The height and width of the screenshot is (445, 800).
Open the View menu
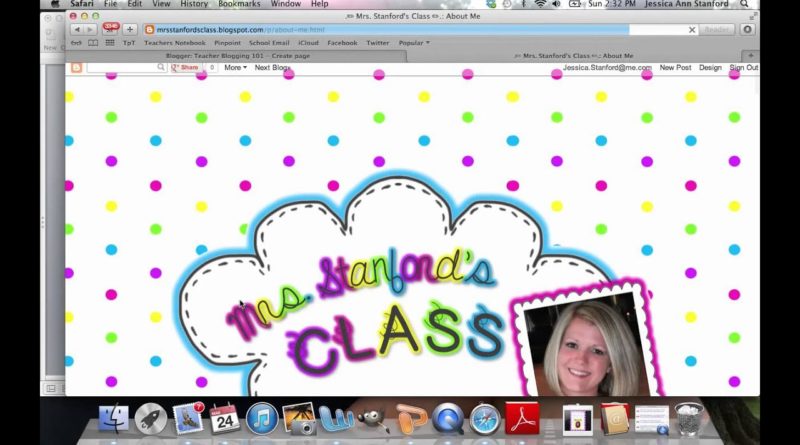(x=161, y=4)
